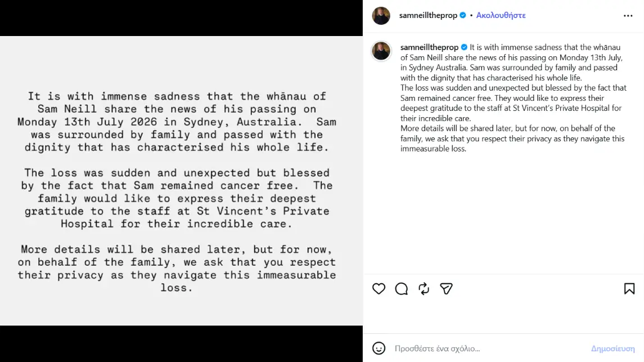Click the verified badge in the header
644x362 pixels.
click(x=463, y=15)
